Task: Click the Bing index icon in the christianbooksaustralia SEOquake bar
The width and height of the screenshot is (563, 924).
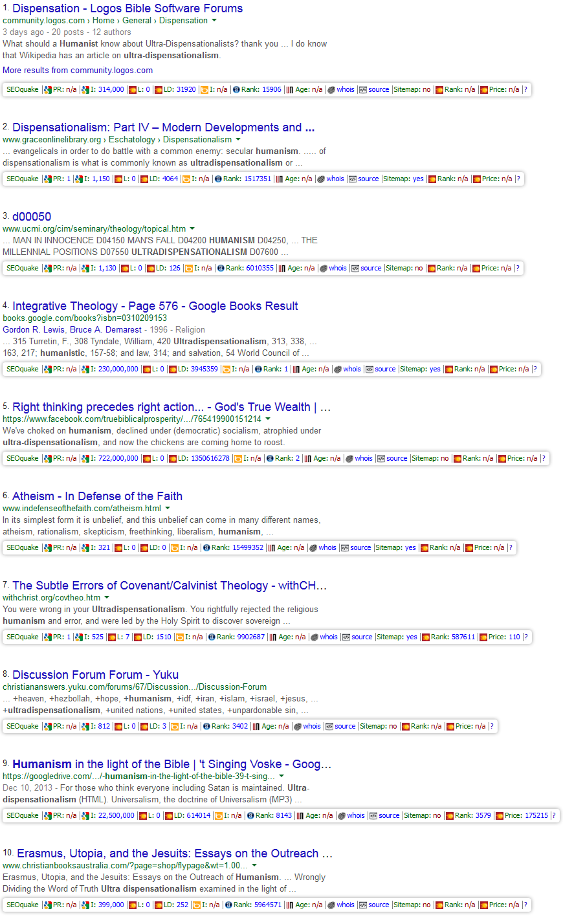Action: (196, 905)
